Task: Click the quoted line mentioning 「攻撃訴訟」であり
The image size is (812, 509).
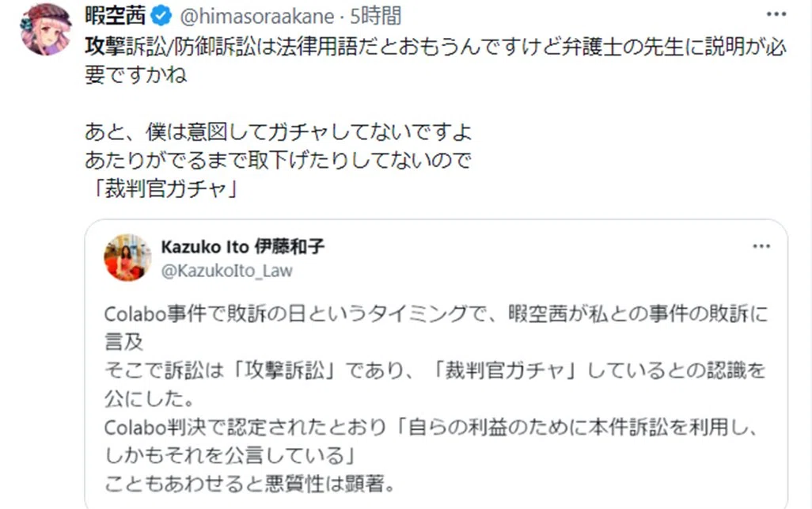Action: tap(435, 370)
